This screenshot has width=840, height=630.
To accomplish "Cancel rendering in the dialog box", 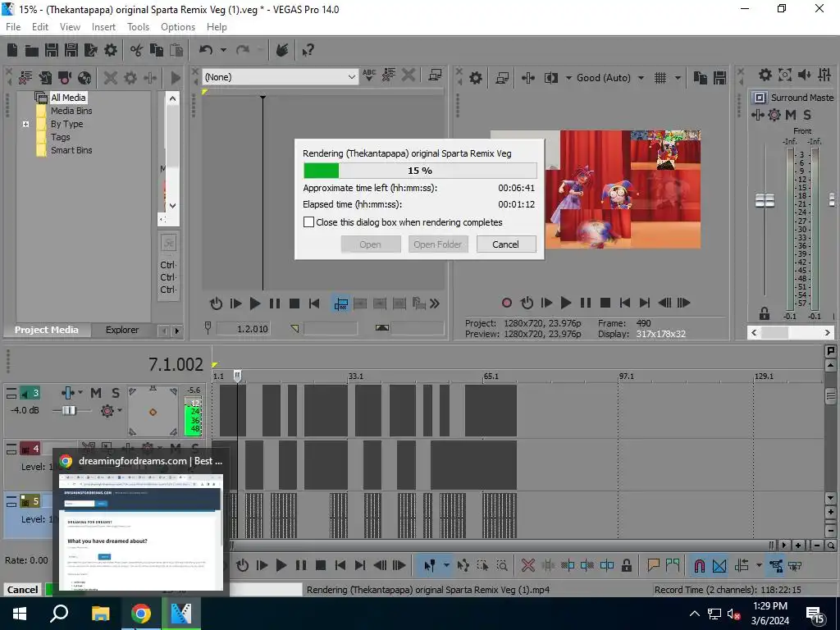I will [x=505, y=244].
